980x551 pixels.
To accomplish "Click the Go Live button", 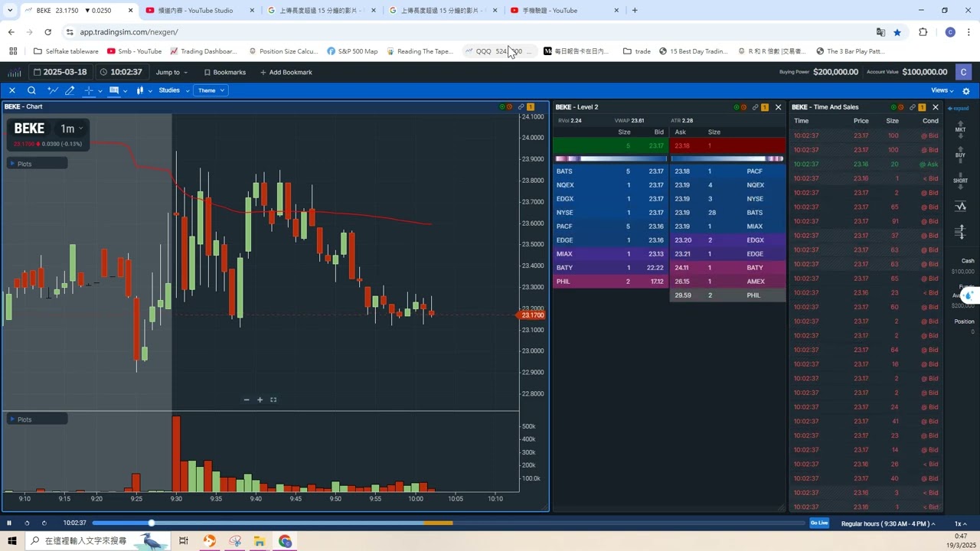I will tap(819, 523).
